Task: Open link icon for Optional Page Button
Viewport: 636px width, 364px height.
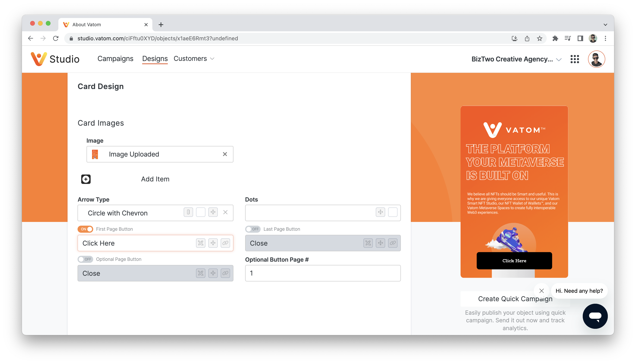Action: tap(225, 273)
